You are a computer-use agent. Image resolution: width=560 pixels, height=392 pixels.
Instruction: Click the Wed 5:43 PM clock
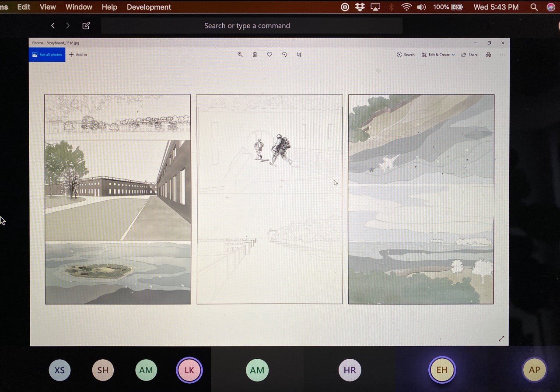tap(496, 7)
